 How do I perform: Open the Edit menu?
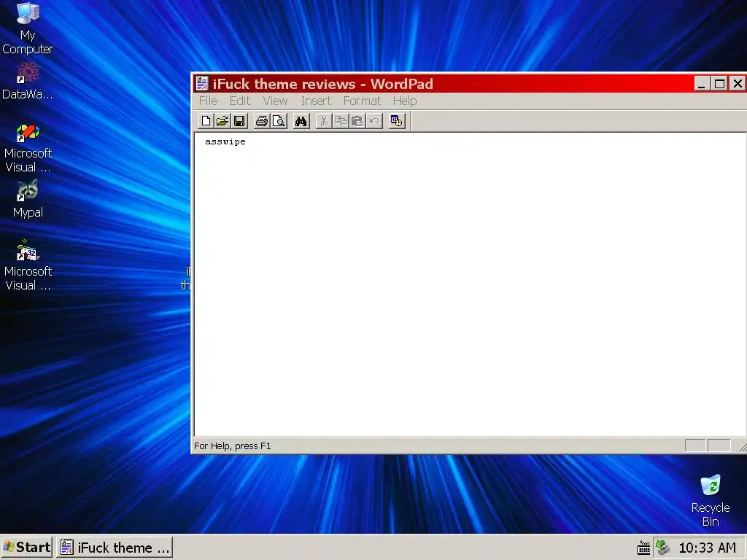tap(239, 101)
